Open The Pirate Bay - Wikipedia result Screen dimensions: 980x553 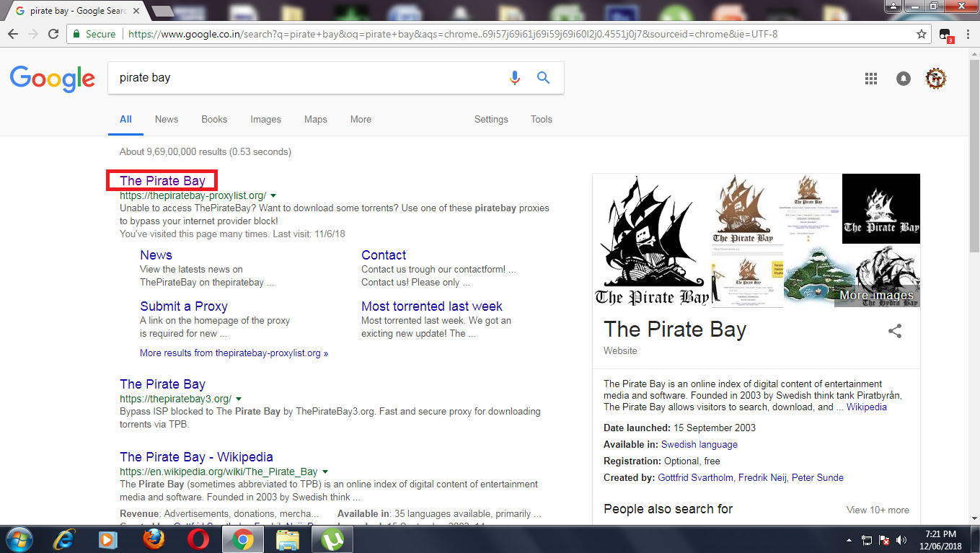[x=196, y=457]
